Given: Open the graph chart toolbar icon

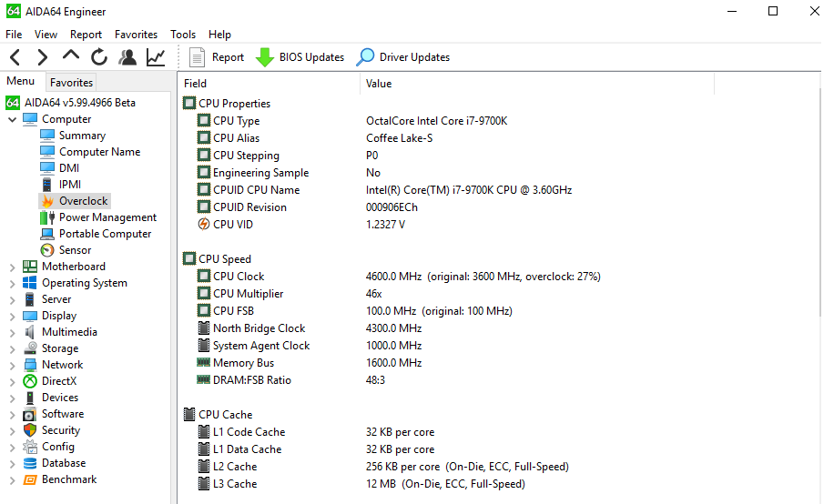Looking at the screenshot, I should (x=156, y=57).
